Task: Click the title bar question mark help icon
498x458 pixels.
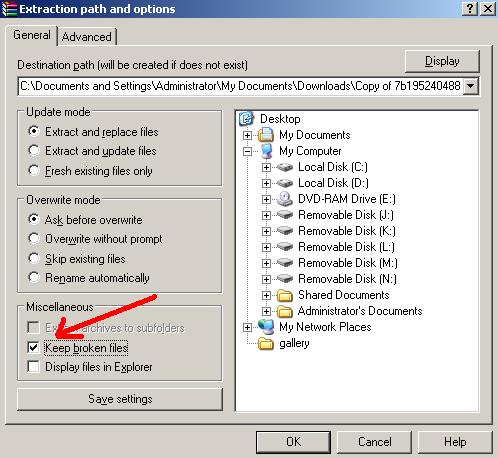Action: pos(470,9)
